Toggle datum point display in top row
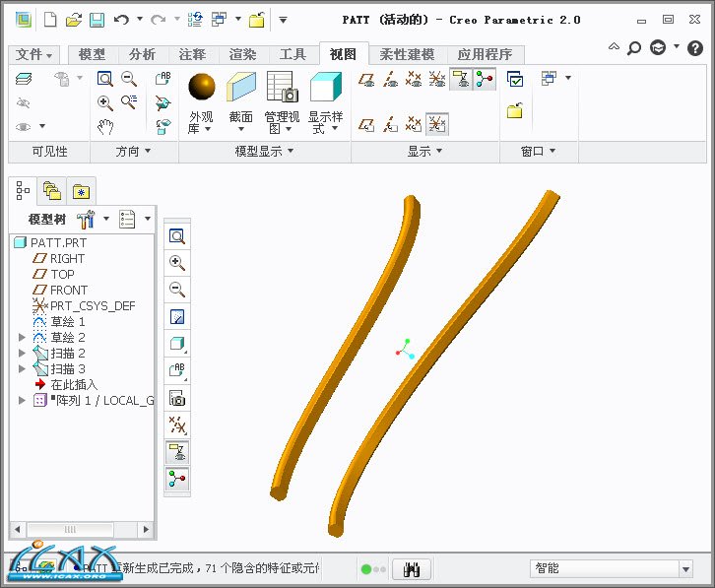 (x=414, y=80)
